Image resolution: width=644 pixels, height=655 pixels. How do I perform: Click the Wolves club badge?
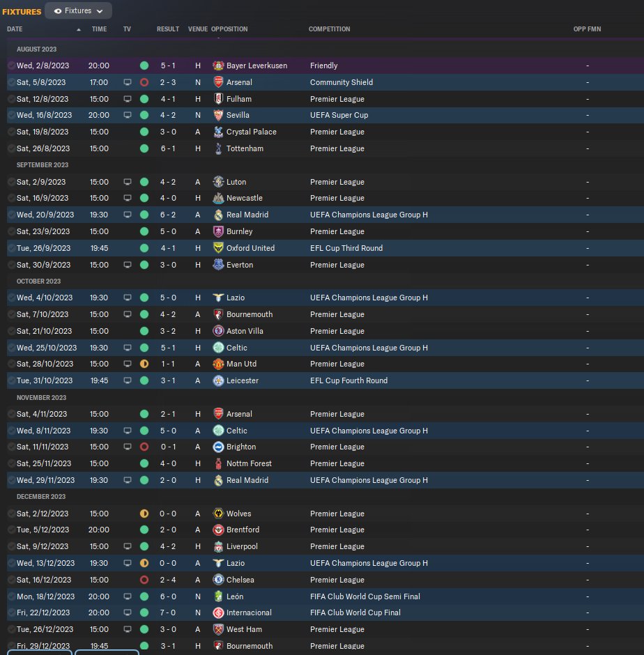(x=218, y=514)
